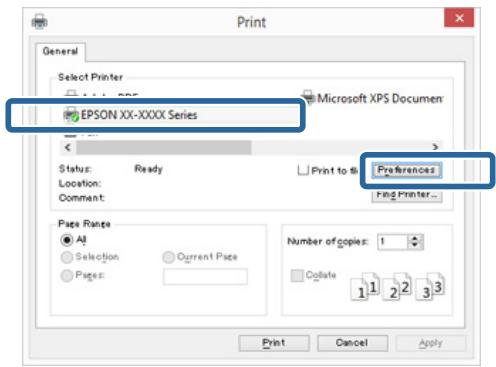The height and width of the screenshot is (367, 496).
Task: Choose the Pages radio button
Action: click(67, 275)
